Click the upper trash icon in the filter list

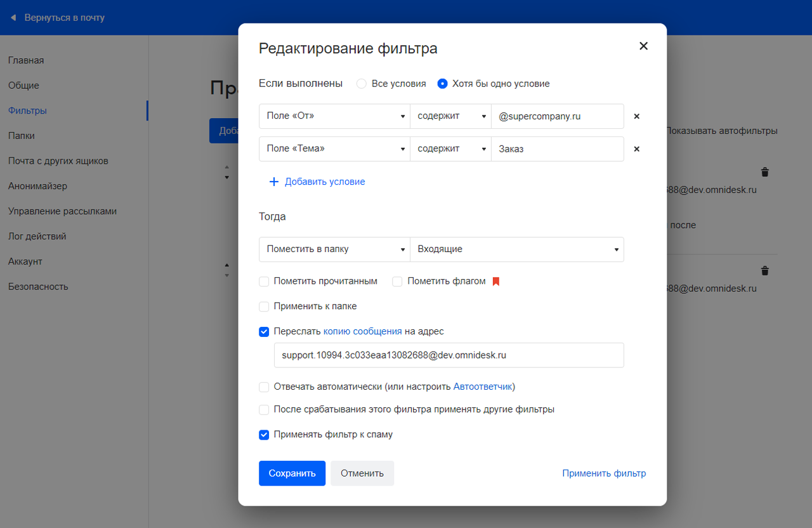(x=765, y=172)
